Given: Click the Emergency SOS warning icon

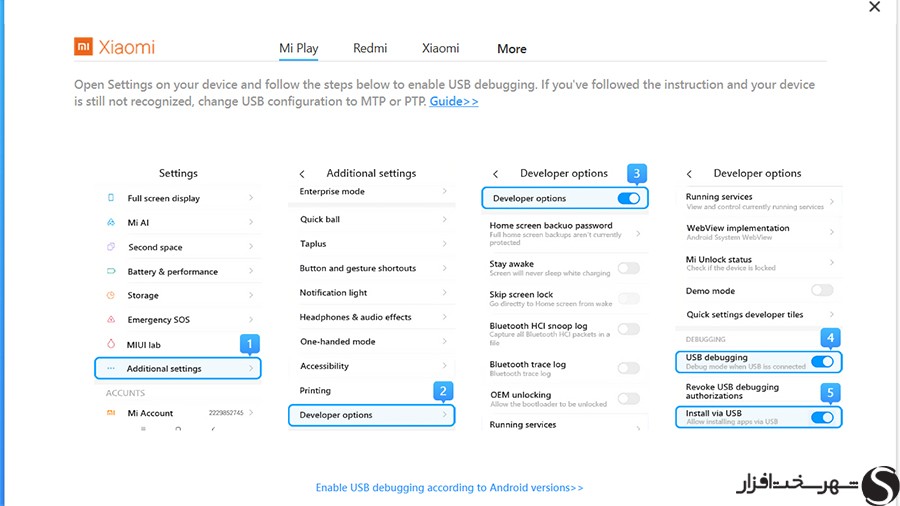Looking at the screenshot, I should point(111,319).
